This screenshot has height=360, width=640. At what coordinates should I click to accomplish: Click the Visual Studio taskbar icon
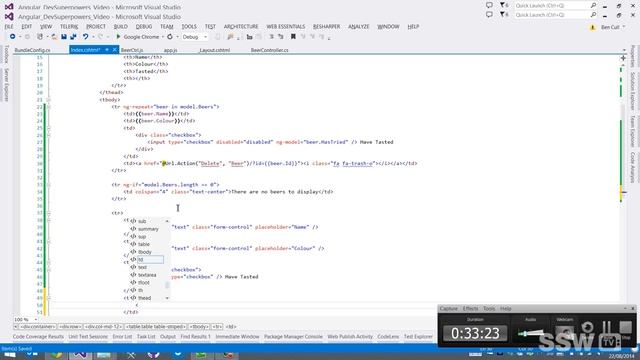(x=80, y=355)
